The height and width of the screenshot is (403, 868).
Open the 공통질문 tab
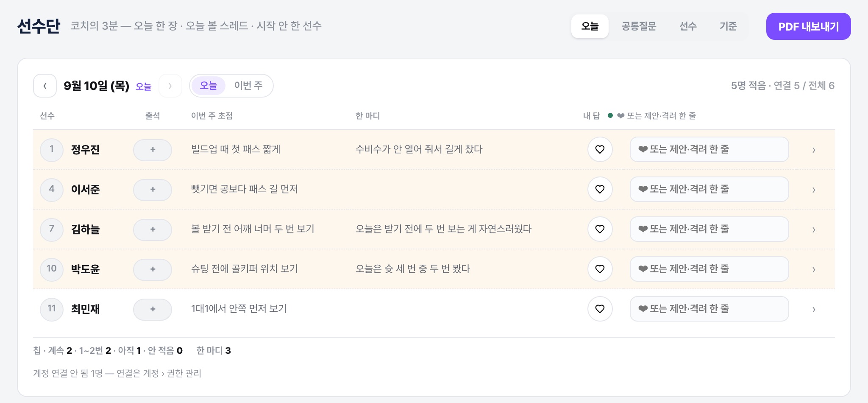coord(639,26)
